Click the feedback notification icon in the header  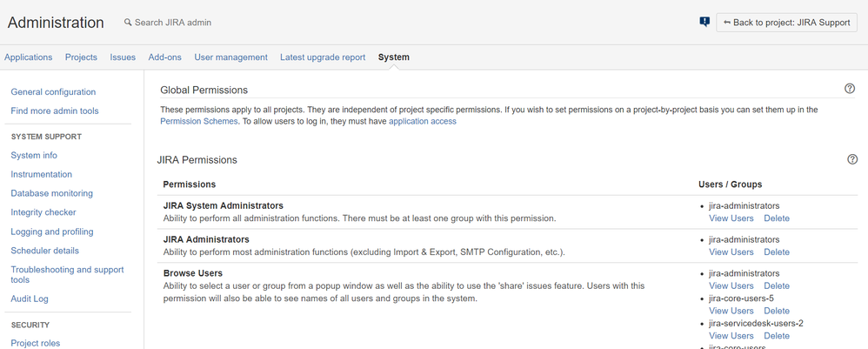click(x=704, y=22)
